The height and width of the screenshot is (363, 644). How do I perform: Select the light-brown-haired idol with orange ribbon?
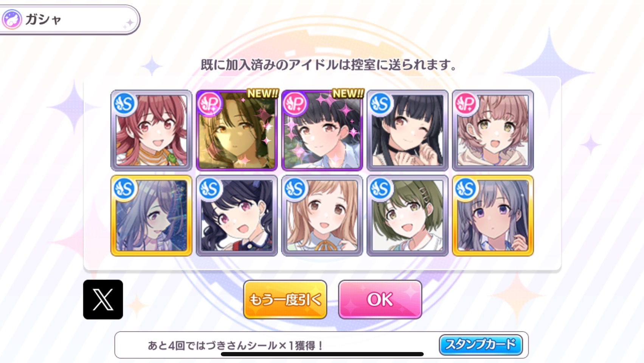322,216
